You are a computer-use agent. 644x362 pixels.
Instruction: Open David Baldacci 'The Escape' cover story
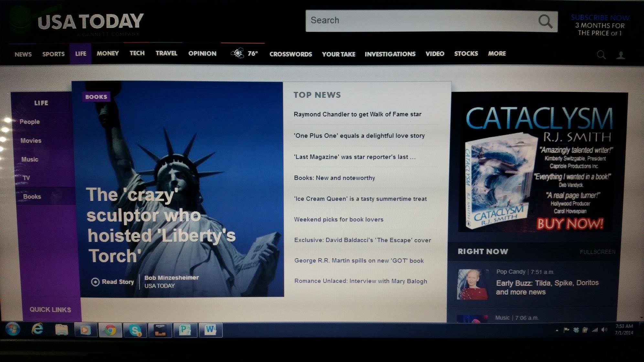pos(362,240)
